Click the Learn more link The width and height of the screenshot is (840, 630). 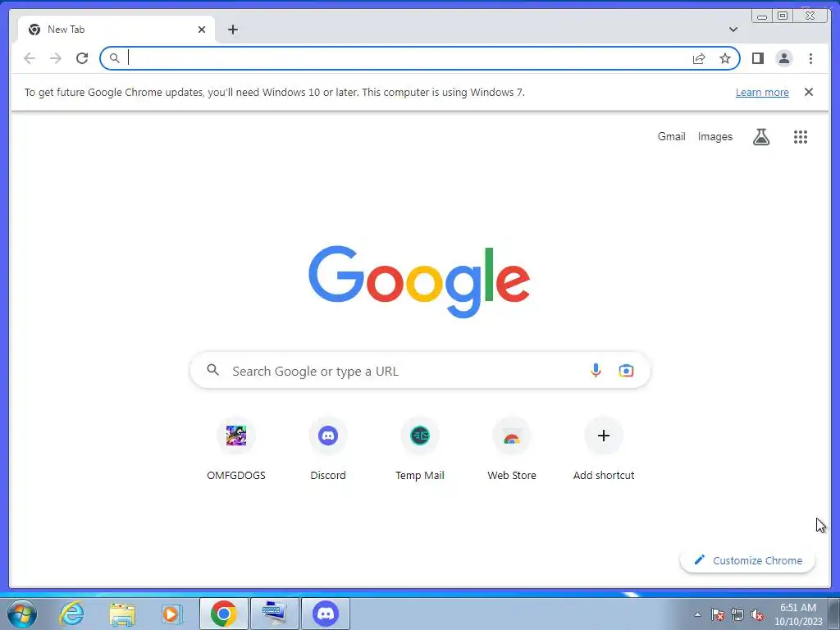762,92
